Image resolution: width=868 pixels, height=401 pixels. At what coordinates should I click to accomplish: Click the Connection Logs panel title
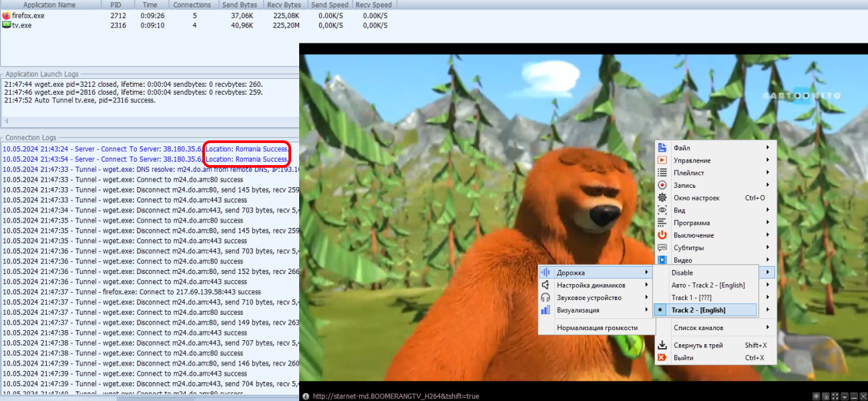pos(31,138)
